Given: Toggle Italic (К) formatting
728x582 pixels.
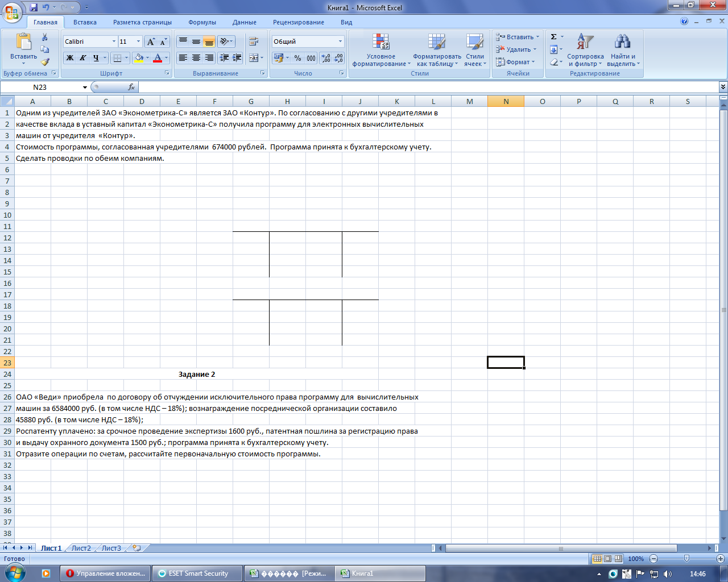Looking at the screenshot, I should click(82, 58).
